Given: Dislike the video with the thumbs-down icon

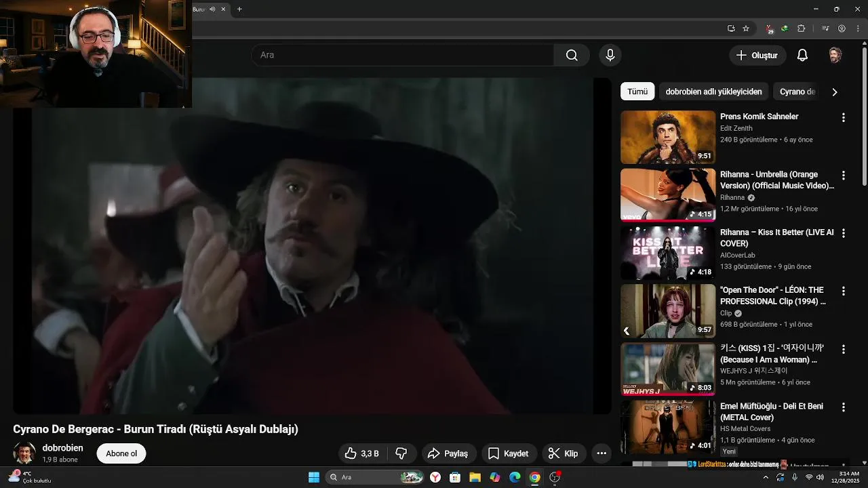Looking at the screenshot, I should pos(401,453).
